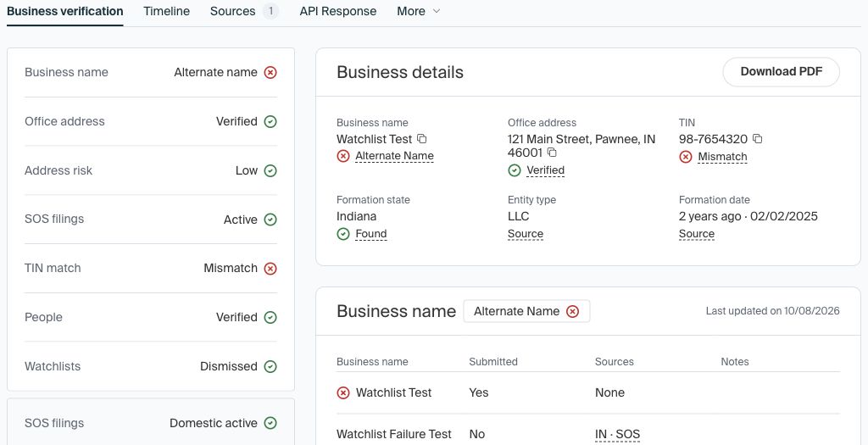868x445 pixels.
Task: Click Source link under Formation date
Action: tap(697, 234)
